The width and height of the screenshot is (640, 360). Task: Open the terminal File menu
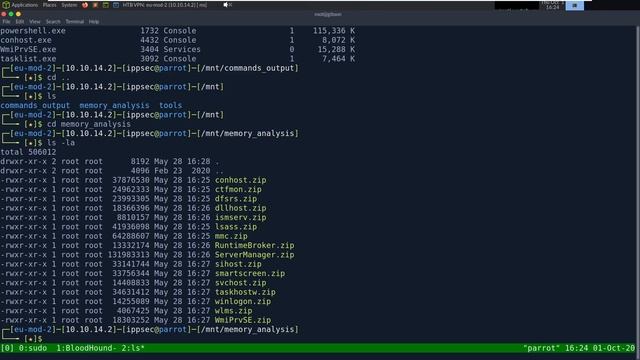(x=7, y=22)
